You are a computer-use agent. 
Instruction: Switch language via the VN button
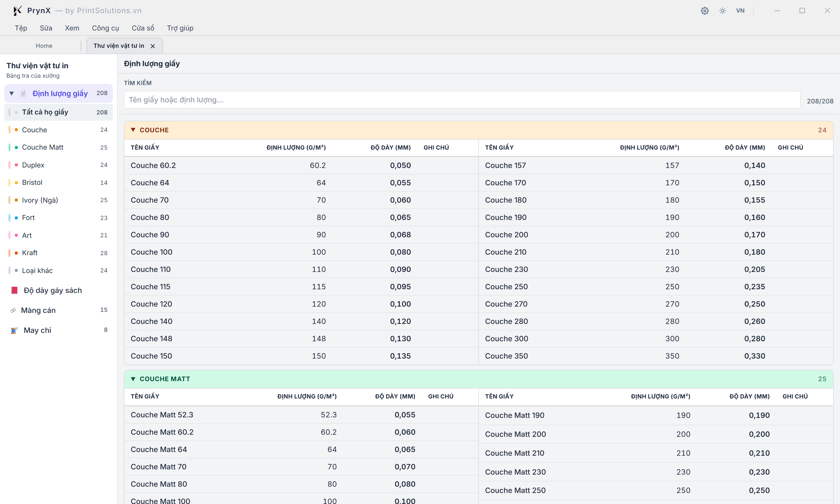(x=740, y=10)
